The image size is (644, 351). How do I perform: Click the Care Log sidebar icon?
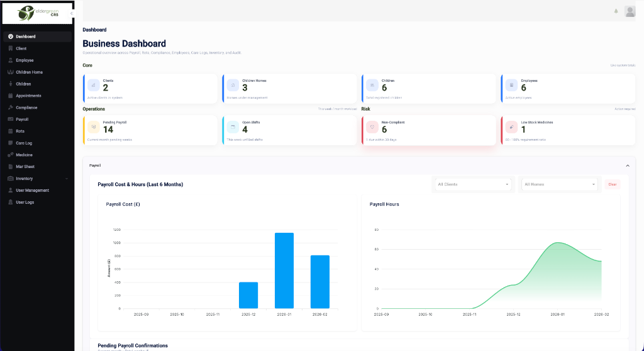click(x=11, y=143)
